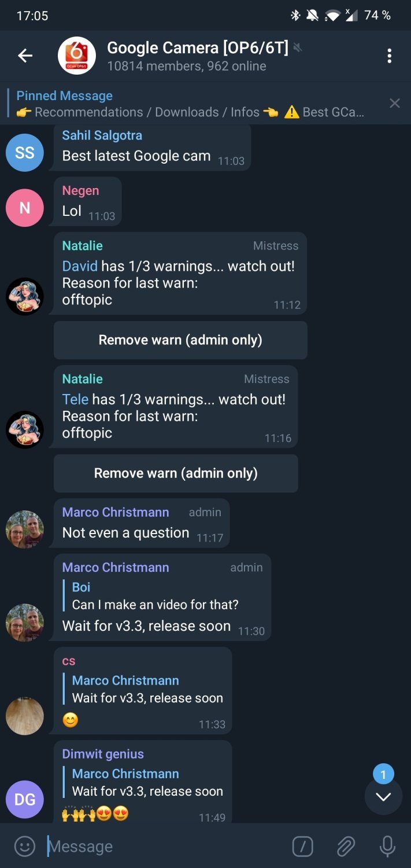The height and width of the screenshot is (868, 411).
Task: Record voice message with microphone icon
Action: click(x=387, y=847)
